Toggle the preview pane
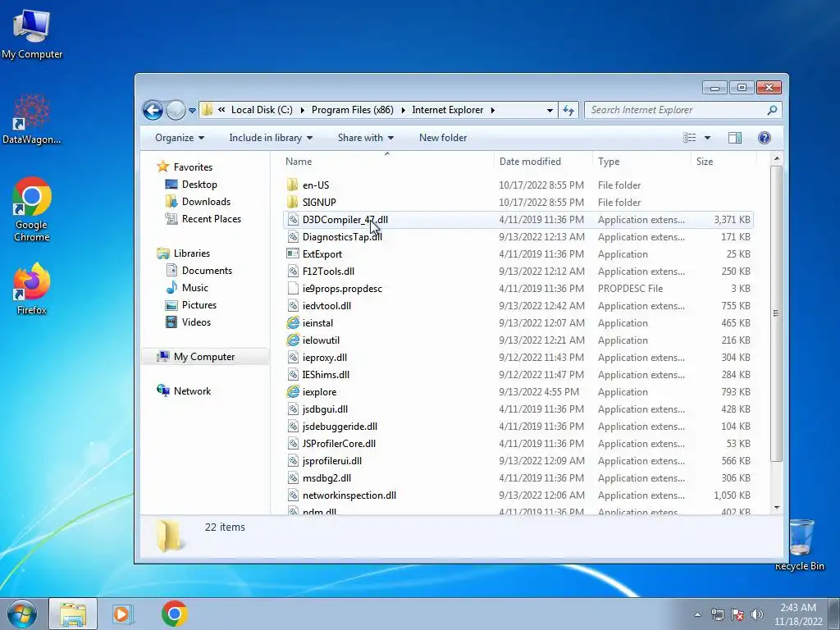Viewport: 840px width, 630px height. tap(735, 138)
